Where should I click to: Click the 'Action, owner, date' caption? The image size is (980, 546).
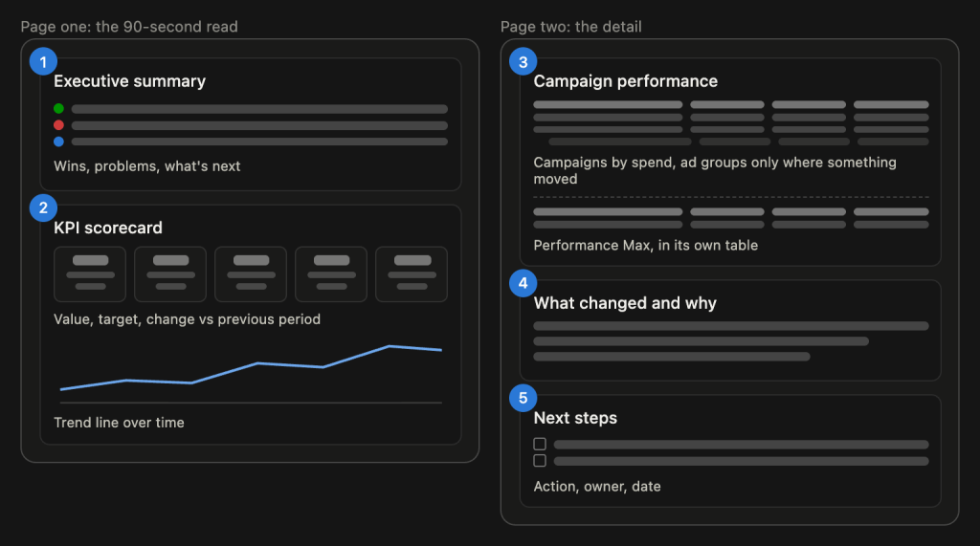(597, 487)
